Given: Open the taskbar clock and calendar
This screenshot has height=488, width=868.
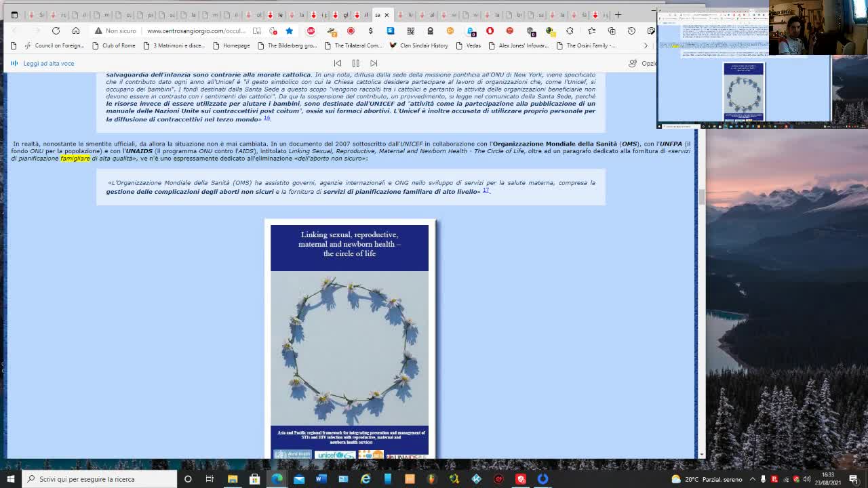Looking at the screenshot, I should [x=828, y=479].
